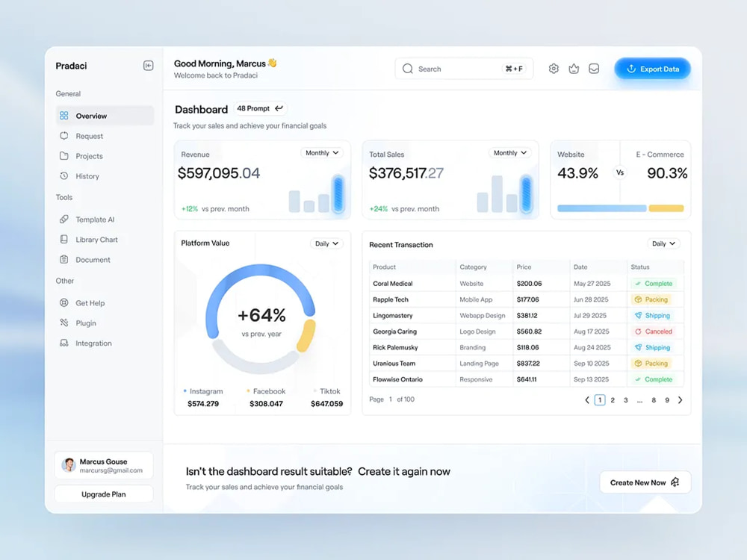Click the Canceled status for Georgia Caring

(653, 332)
